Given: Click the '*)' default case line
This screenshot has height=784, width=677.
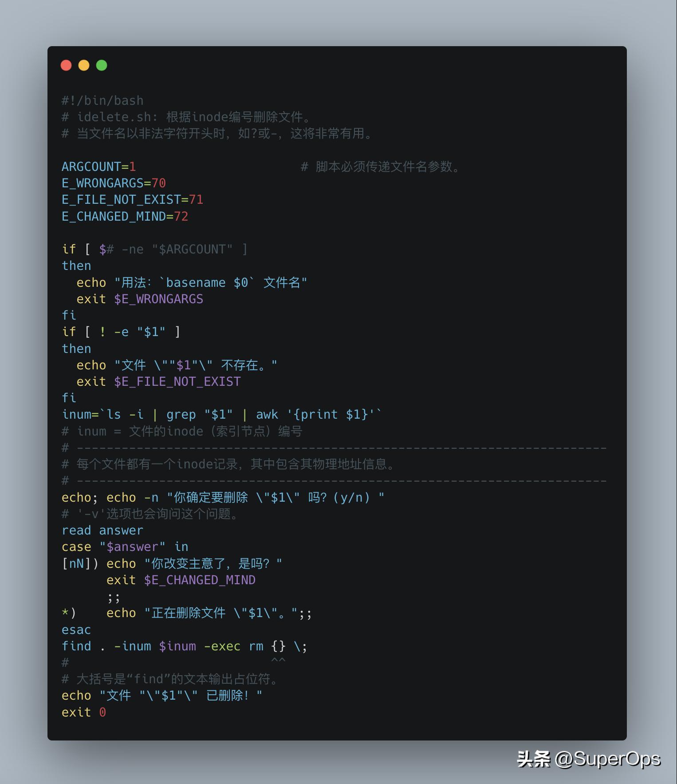Looking at the screenshot, I should tap(187, 613).
